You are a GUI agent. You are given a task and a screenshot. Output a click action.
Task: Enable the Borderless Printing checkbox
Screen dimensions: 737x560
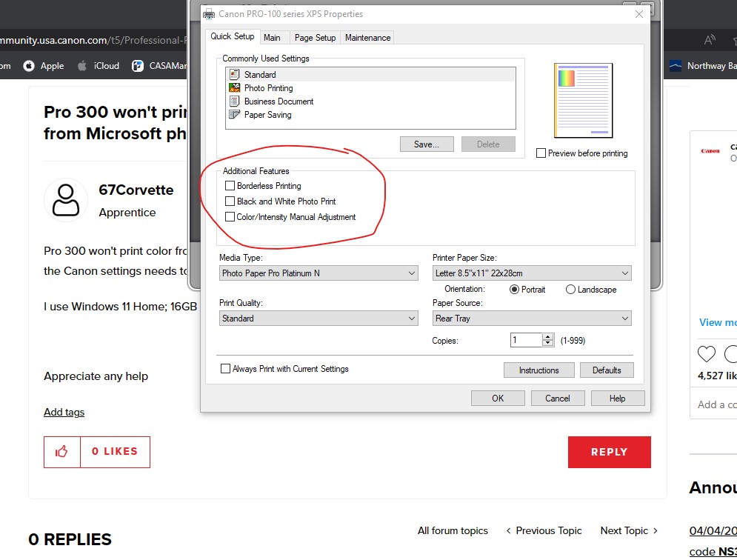[230, 186]
